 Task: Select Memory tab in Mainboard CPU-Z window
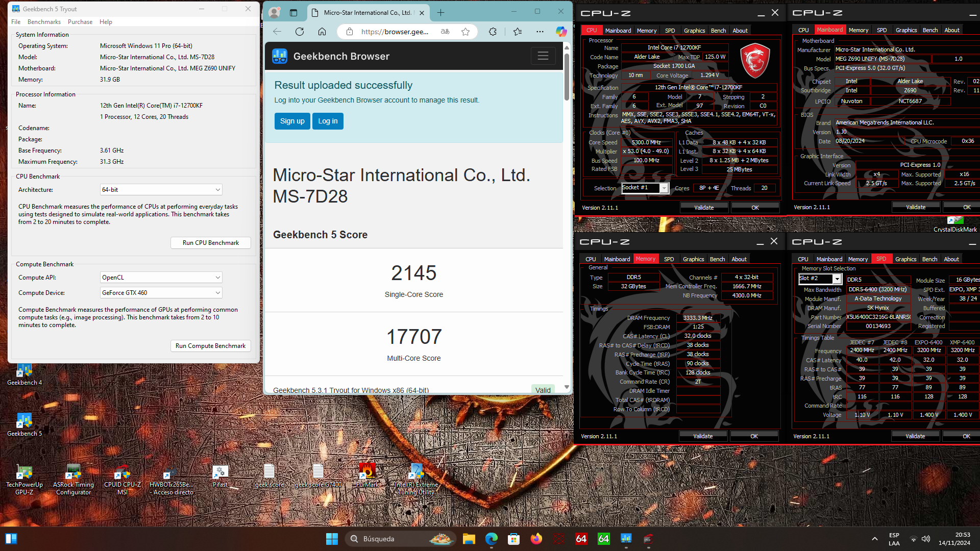tap(859, 30)
